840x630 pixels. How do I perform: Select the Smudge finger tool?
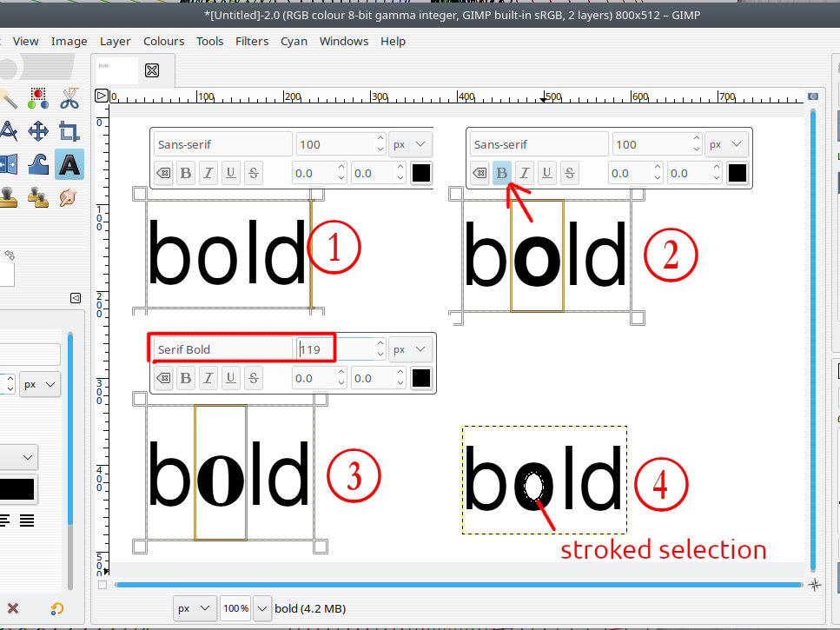(68, 197)
